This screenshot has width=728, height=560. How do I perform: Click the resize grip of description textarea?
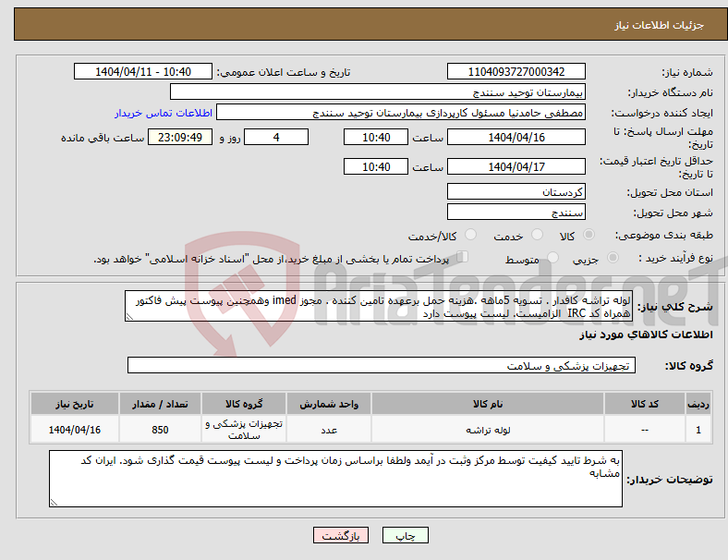coord(129,317)
